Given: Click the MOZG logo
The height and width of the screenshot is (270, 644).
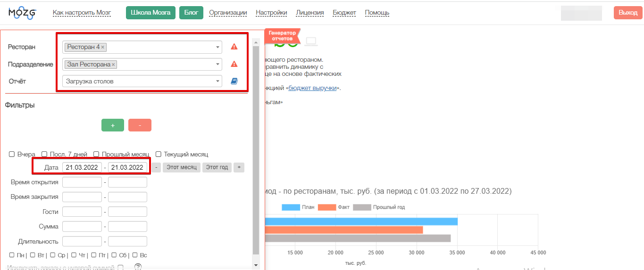Looking at the screenshot, I should pos(22,13).
